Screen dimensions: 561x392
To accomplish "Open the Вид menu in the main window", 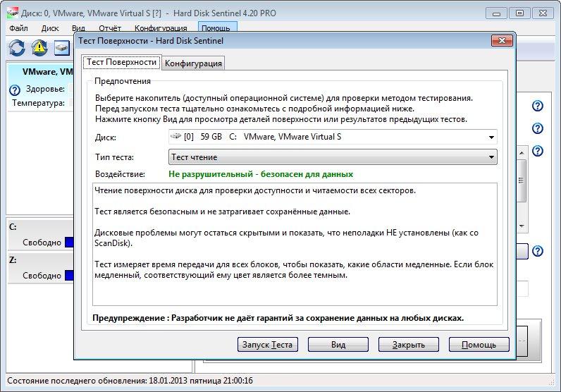I will [x=78, y=28].
